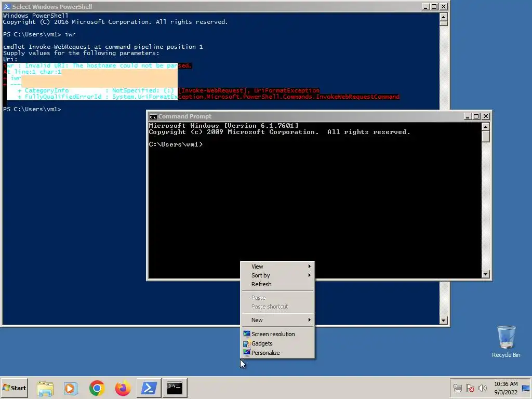
Task: Click the arrow next to View
Action: 309,267
